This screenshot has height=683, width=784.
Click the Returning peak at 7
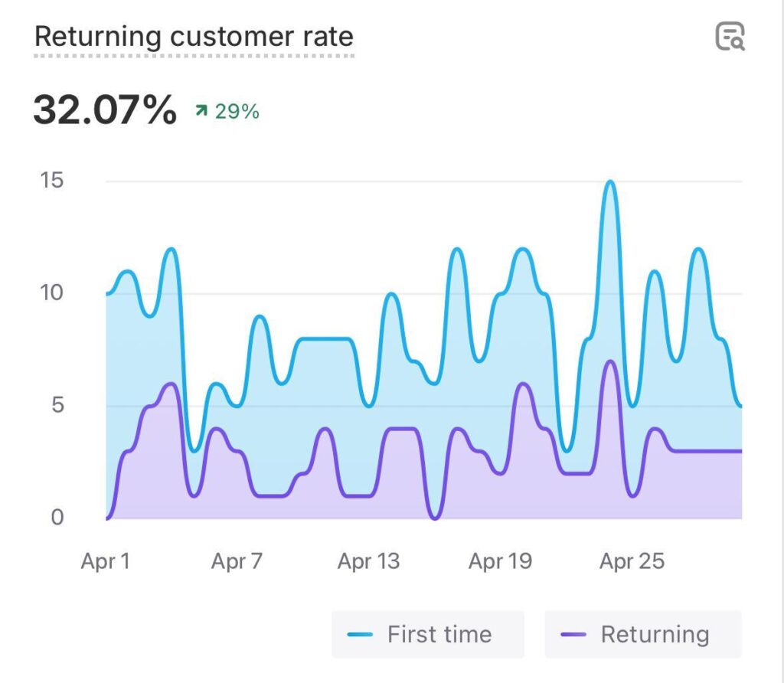pyautogui.click(x=609, y=362)
